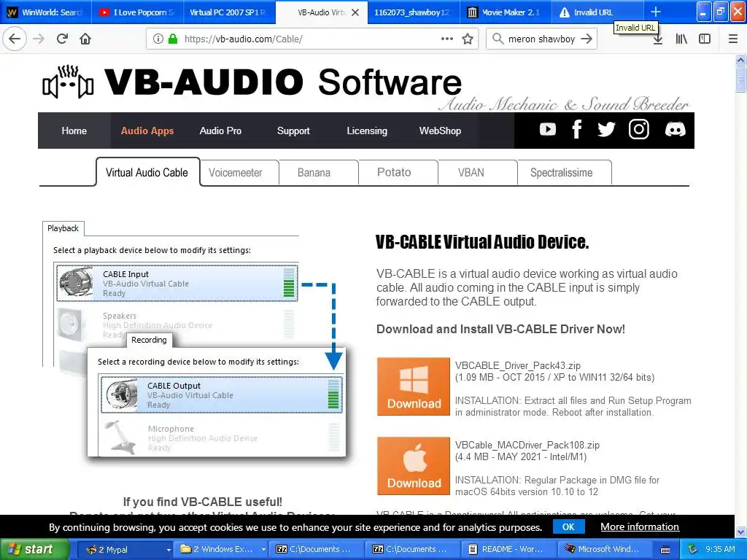
Task: Open the Audio Apps menu item
Action: pyautogui.click(x=147, y=131)
